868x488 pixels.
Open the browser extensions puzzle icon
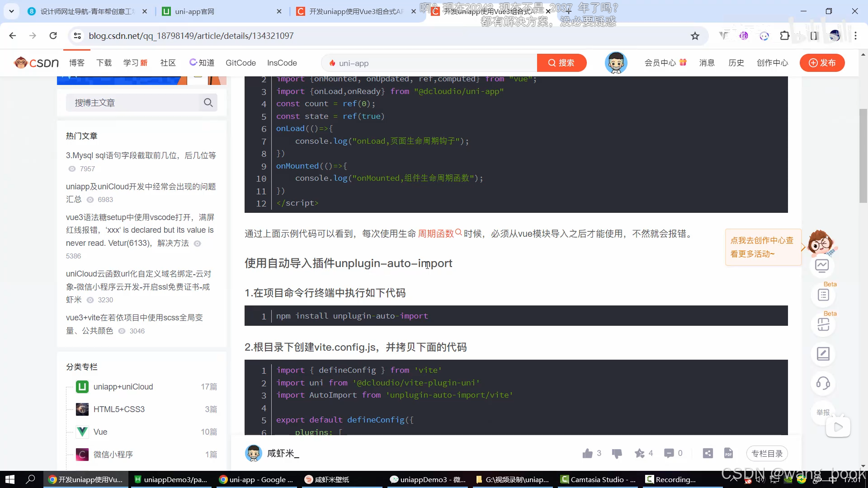tap(785, 36)
